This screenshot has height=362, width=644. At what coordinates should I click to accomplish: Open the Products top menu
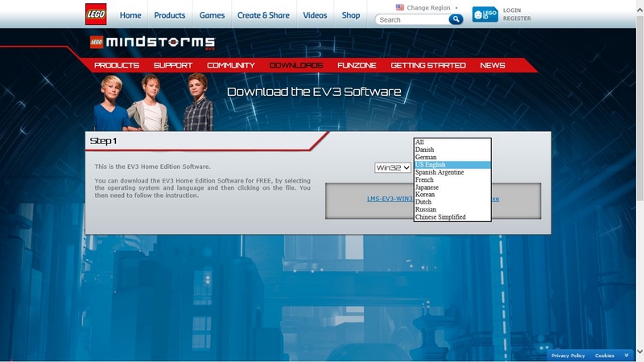click(x=170, y=15)
